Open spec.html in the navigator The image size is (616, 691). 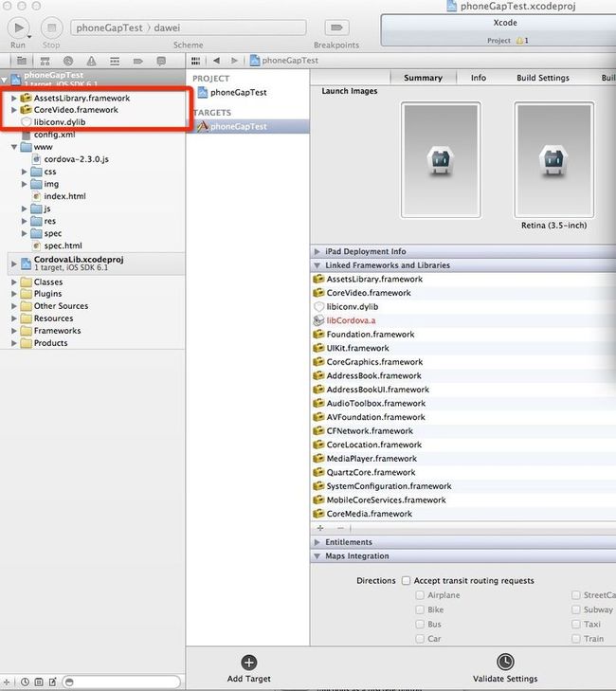[63, 245]
